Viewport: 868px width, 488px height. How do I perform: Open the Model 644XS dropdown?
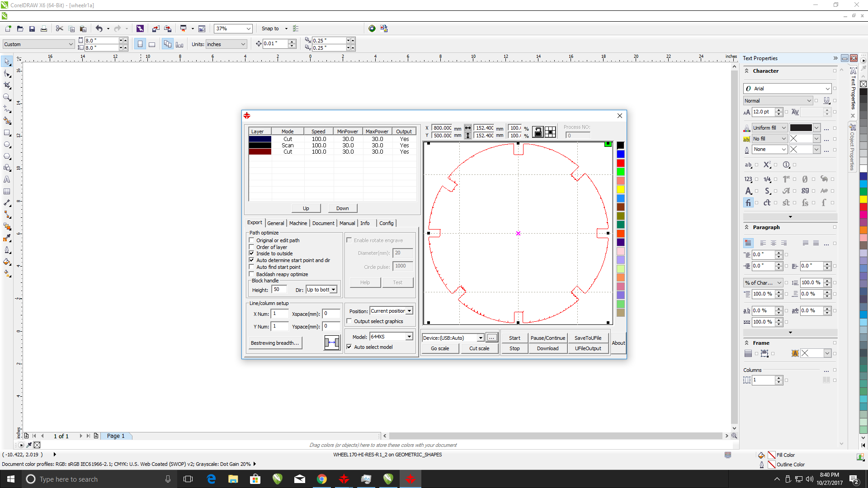409,337
